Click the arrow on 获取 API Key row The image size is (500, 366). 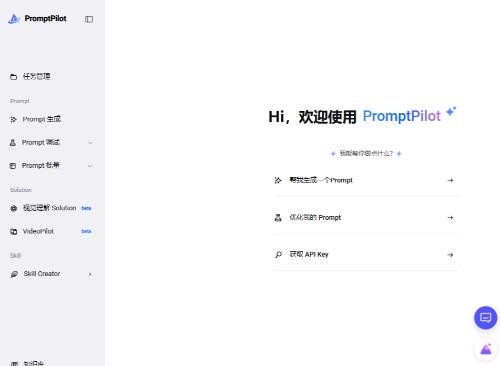[450, 255]
